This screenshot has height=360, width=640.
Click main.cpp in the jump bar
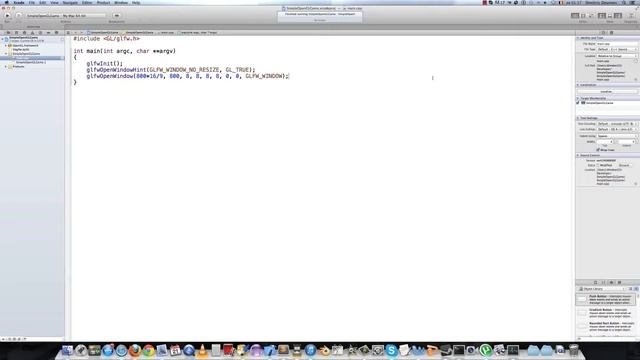167,33
